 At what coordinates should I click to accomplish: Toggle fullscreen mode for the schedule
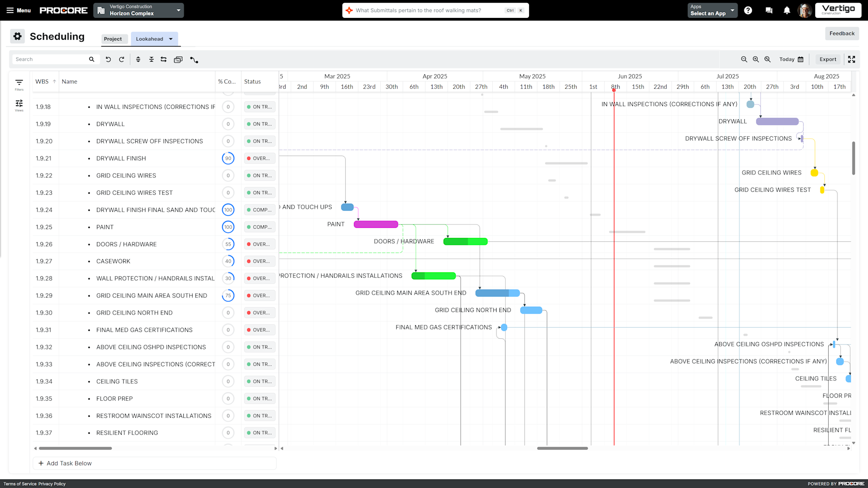(852, 59)
